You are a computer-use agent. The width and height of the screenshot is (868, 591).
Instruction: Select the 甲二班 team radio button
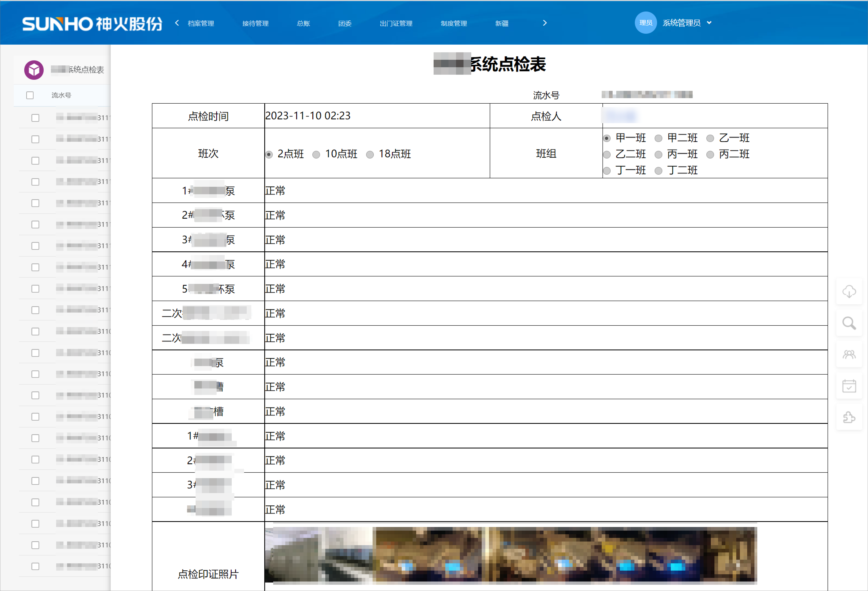658,138
